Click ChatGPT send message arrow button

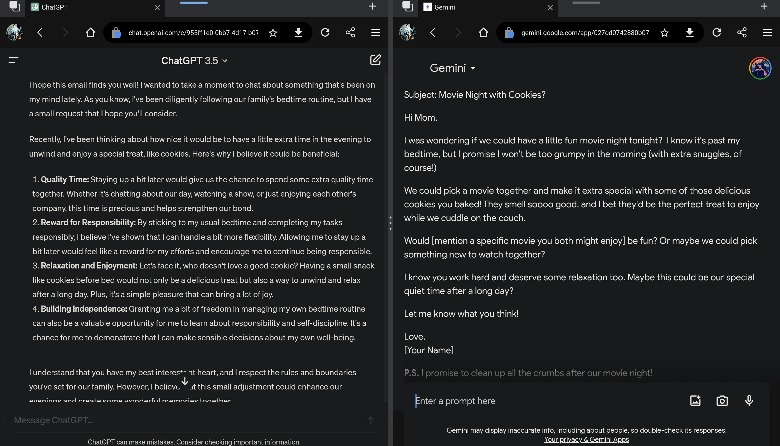(x=371, y=420)
